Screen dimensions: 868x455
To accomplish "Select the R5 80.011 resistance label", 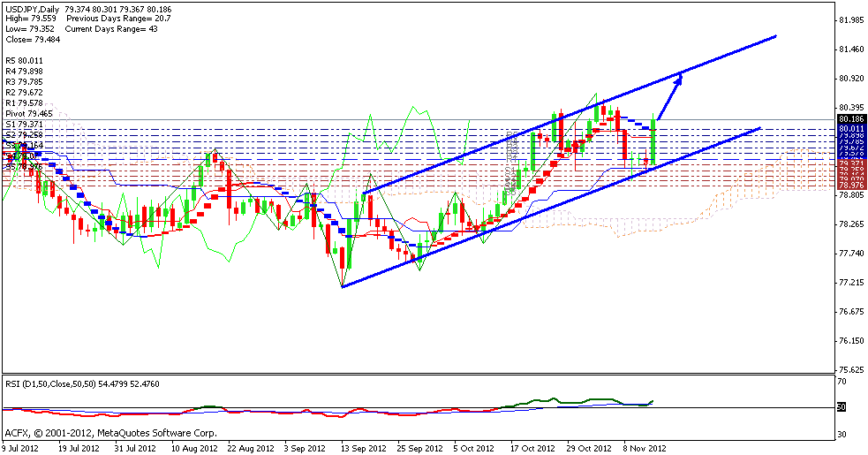I will 24,61.
